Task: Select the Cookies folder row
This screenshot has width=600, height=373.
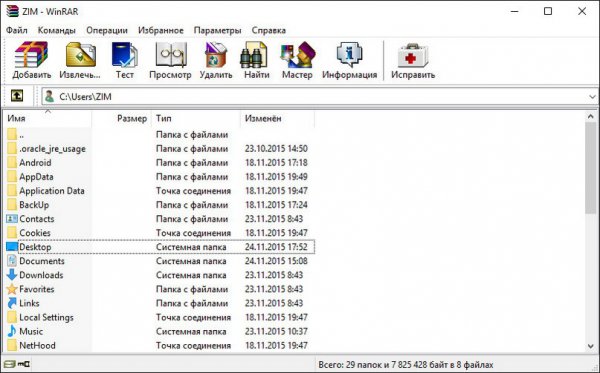Action: 160,233
